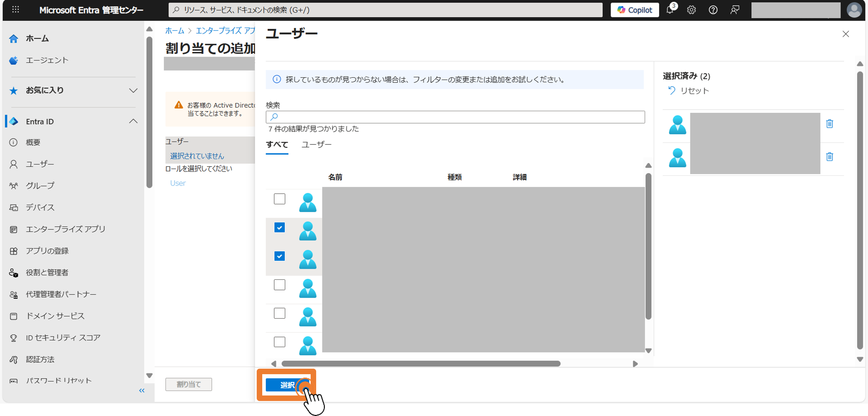This screenshot has height=416, width=868.
Task: Open the Copilot button
Action: point(634,10)
